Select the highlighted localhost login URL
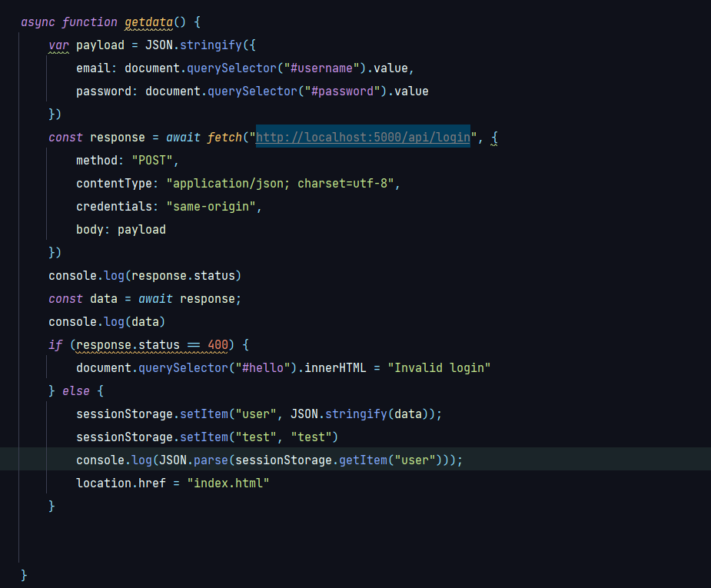 tap(363, 137)
